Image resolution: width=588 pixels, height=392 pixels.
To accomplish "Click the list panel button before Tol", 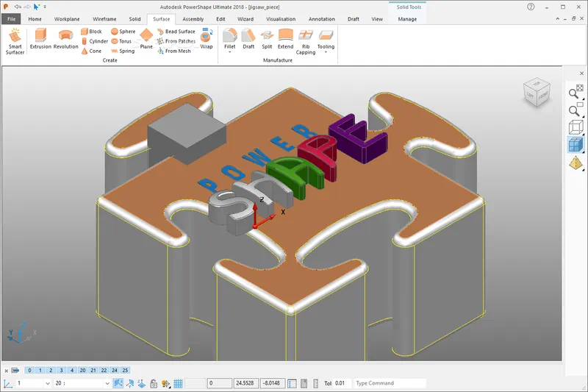I will 292,383.
